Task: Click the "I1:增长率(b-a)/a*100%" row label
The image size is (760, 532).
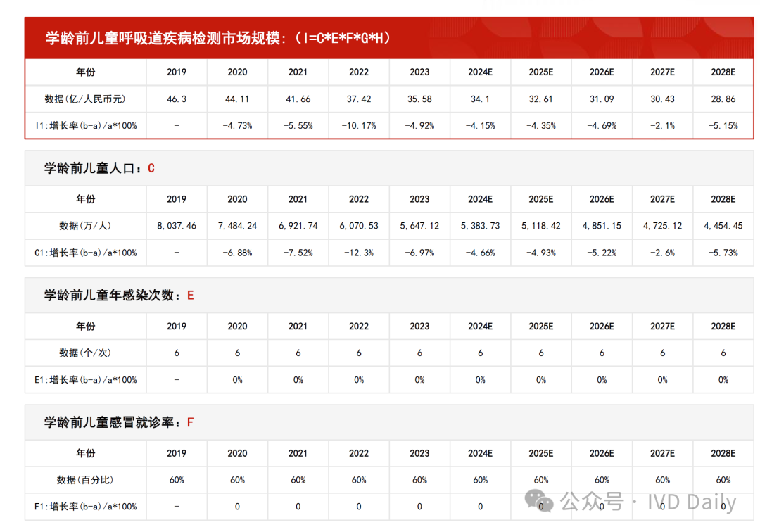Action: click(85, 126)
